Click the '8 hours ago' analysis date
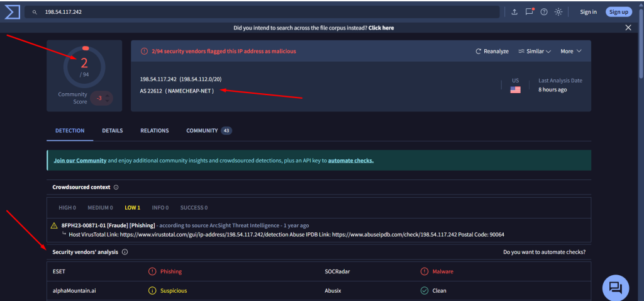Image resolution: width=644 pixels, height=301 pixels. pos(552,89)
